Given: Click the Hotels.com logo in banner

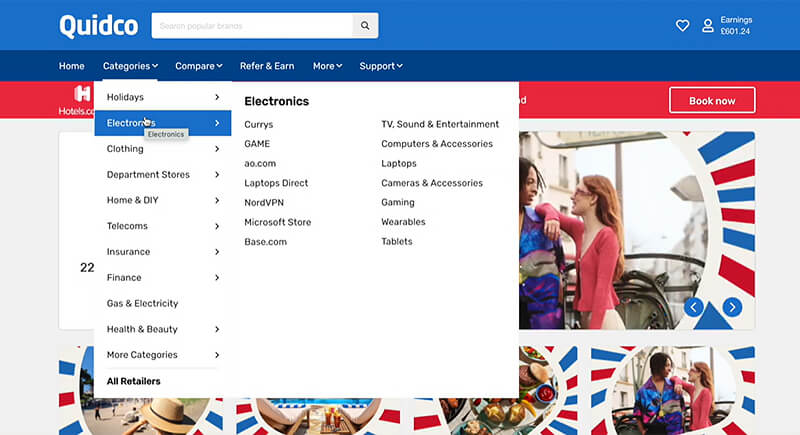Looking at the screenshot, I should 77,100.
